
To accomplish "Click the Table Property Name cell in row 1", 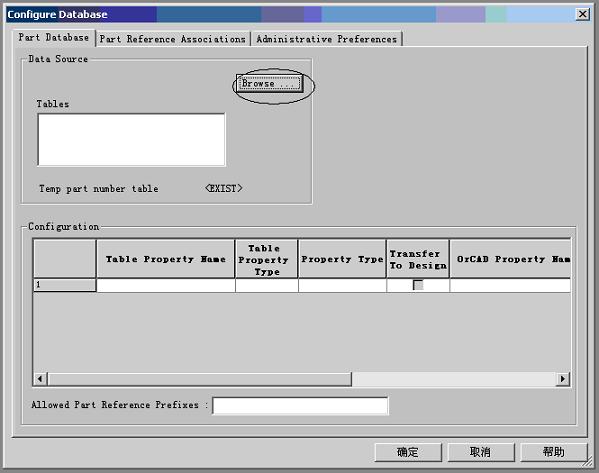I will [x=166, y=285].
